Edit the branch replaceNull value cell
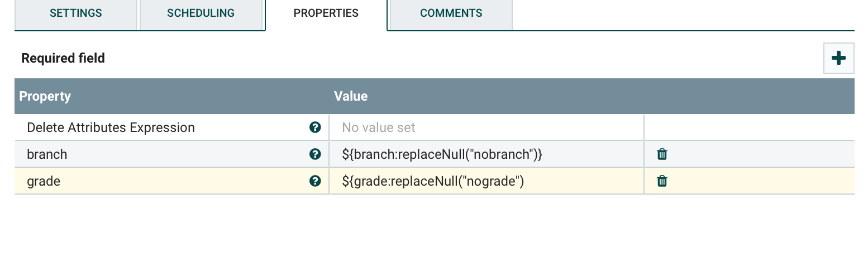Viewport: 868px width, 274px height. [x=486, y=154]
